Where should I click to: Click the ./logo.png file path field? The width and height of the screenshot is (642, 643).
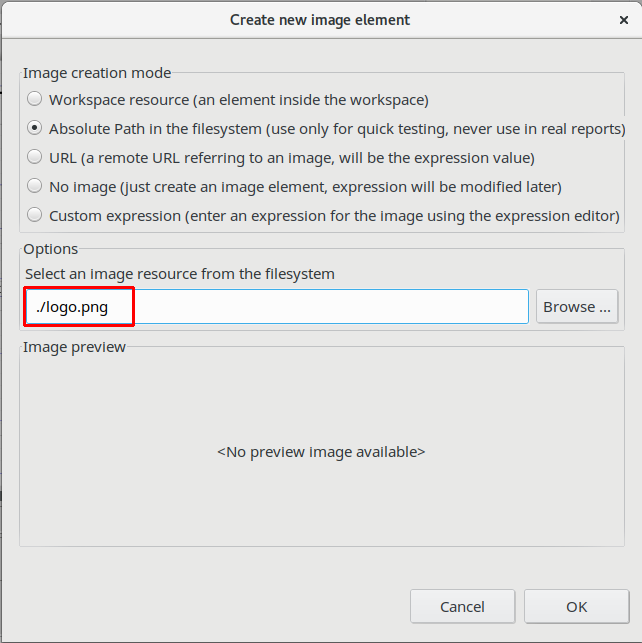pos(276,307)
